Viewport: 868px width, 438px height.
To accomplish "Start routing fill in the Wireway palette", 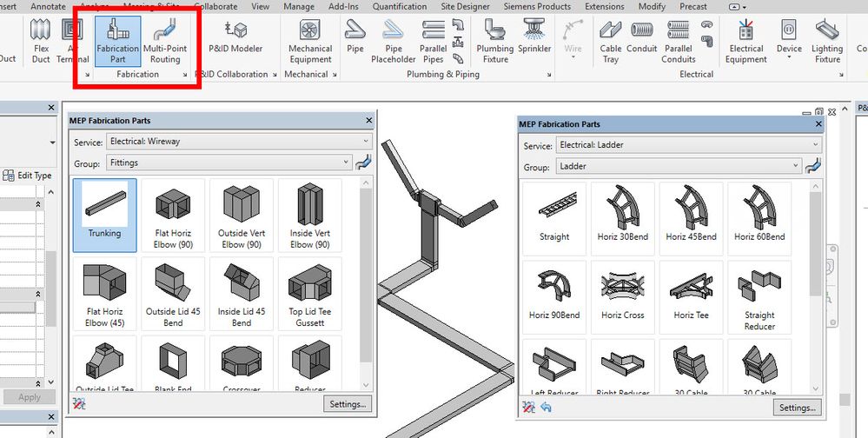I will pos(363,163).
